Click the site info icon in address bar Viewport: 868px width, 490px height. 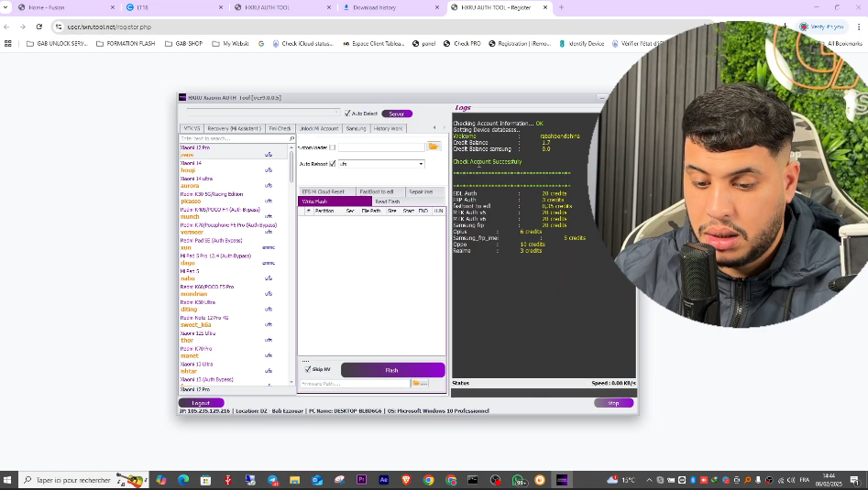pyautogui.click(x=59, y=27)
